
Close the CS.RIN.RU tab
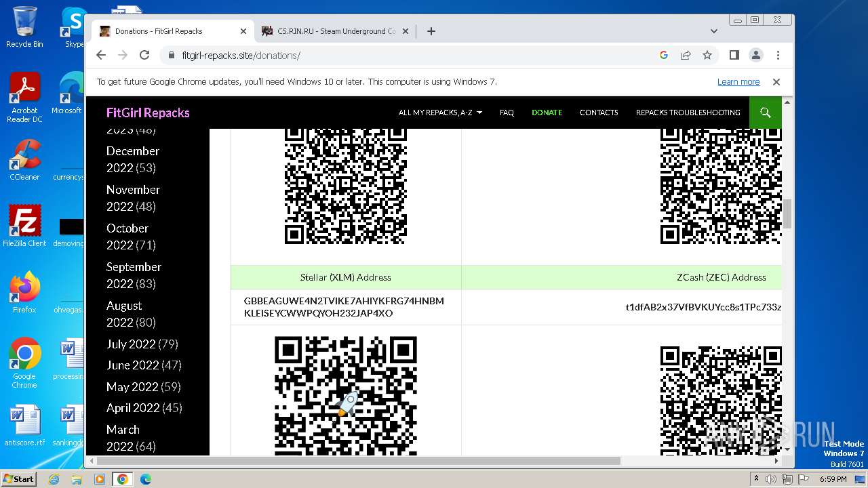click(406, 31)
